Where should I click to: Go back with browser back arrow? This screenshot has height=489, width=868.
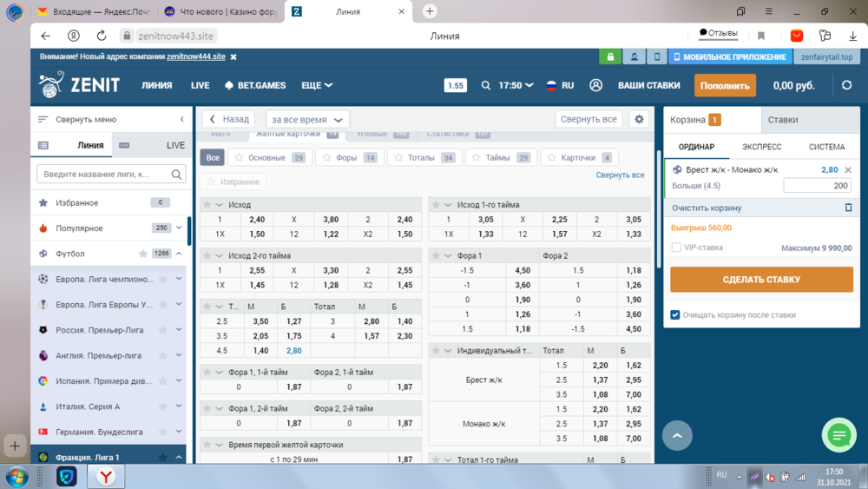click(46, 36)
